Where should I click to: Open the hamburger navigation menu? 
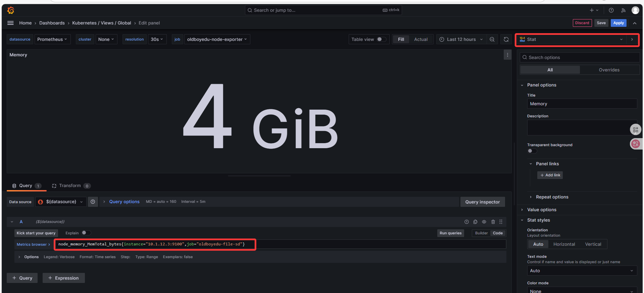[x=10, y=23]
